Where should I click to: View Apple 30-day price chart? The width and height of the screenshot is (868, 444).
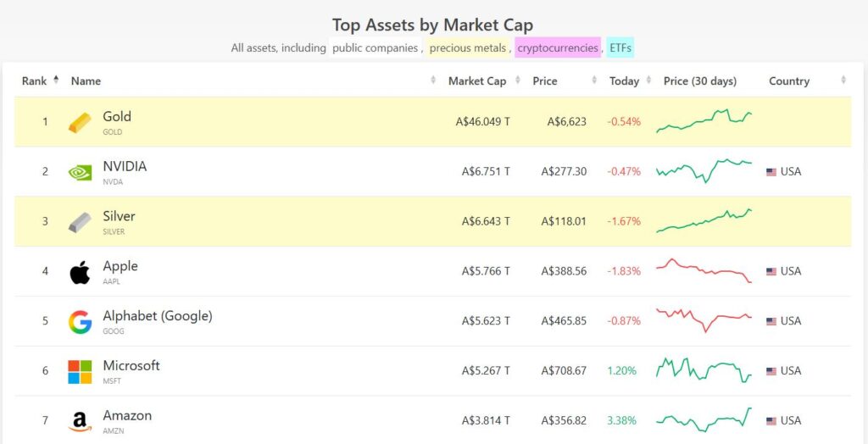(704, 271)
